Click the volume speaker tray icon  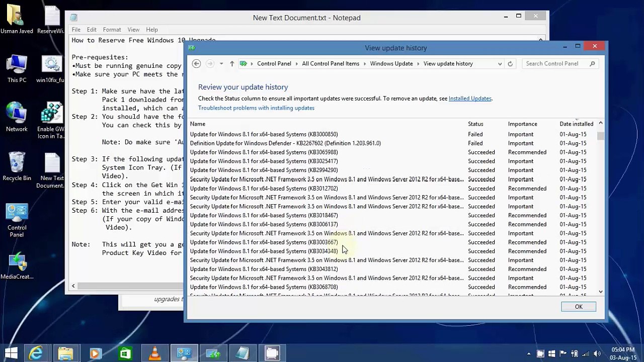coord(598,353)
